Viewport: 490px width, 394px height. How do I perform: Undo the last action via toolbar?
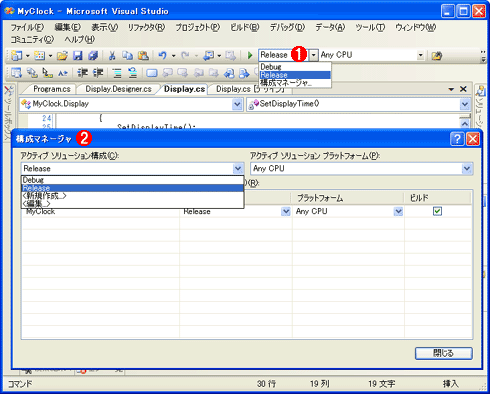coord(162,55)
